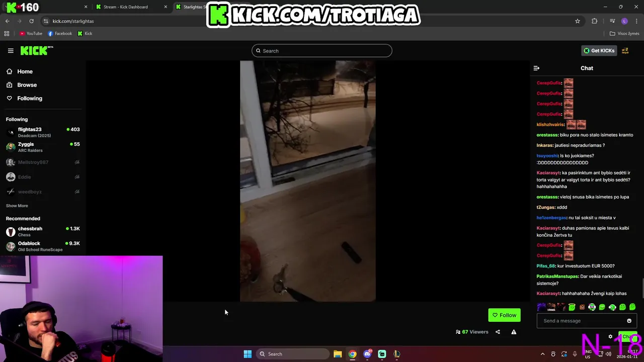
Task: Click the 67 Viewers counter
Action: 472,332
